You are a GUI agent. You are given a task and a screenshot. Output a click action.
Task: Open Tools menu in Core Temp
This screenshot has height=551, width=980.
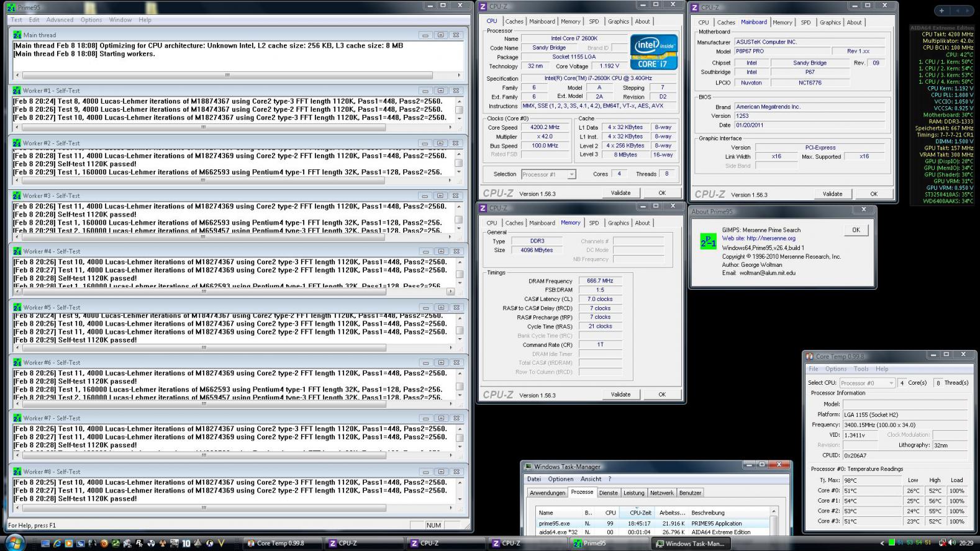click(x=861, y=369)
